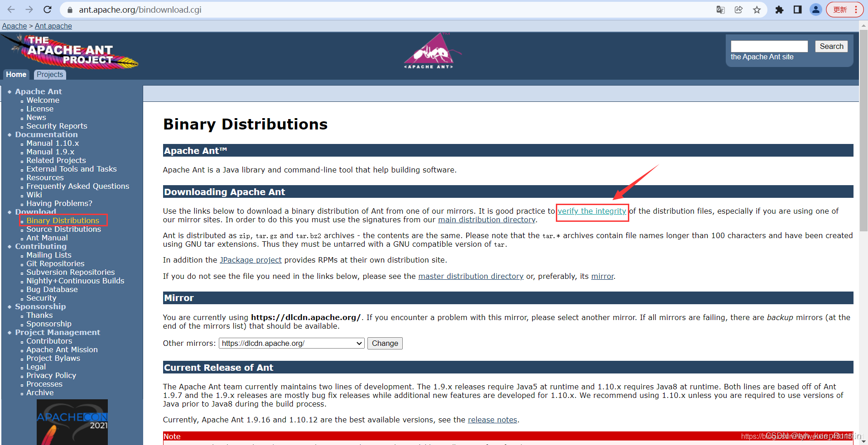The height and width of the screenshot is (445, 868).
Task: Click the browser update menu button
Action: pos(845,10)
